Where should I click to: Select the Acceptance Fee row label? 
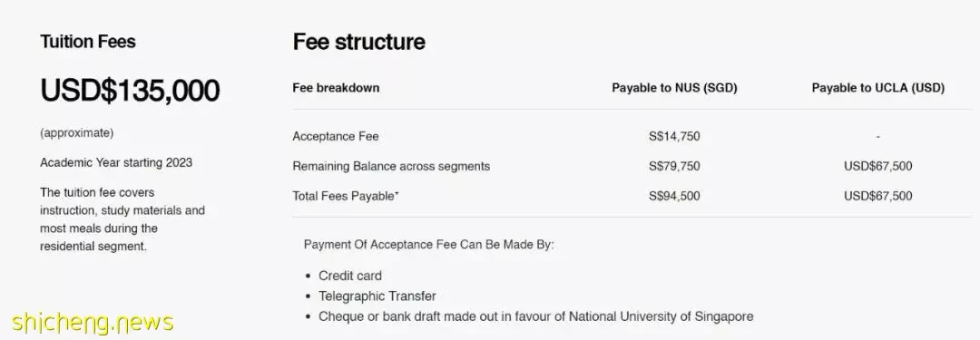click(x=336, y=136)
